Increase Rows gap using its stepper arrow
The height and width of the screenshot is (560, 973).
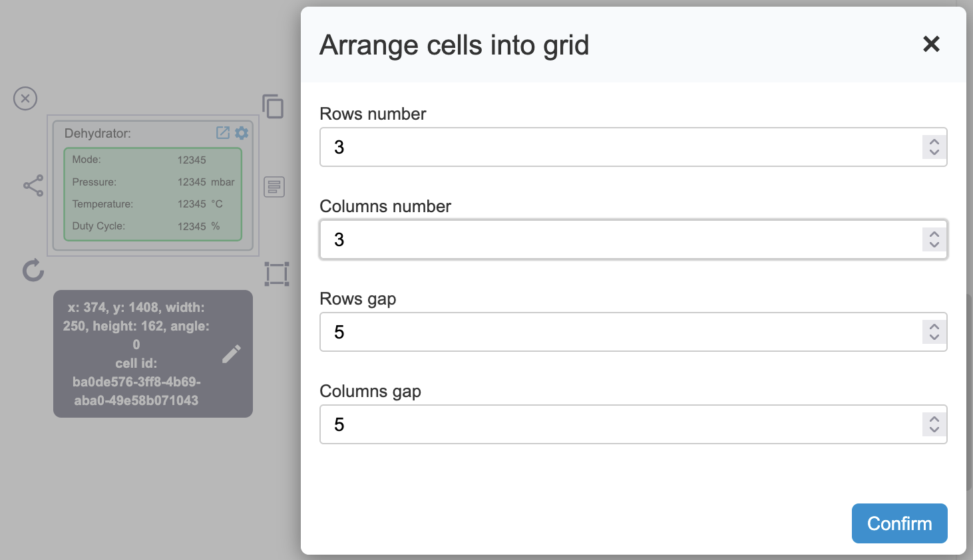pyautogui.click(x=934, y=327)
